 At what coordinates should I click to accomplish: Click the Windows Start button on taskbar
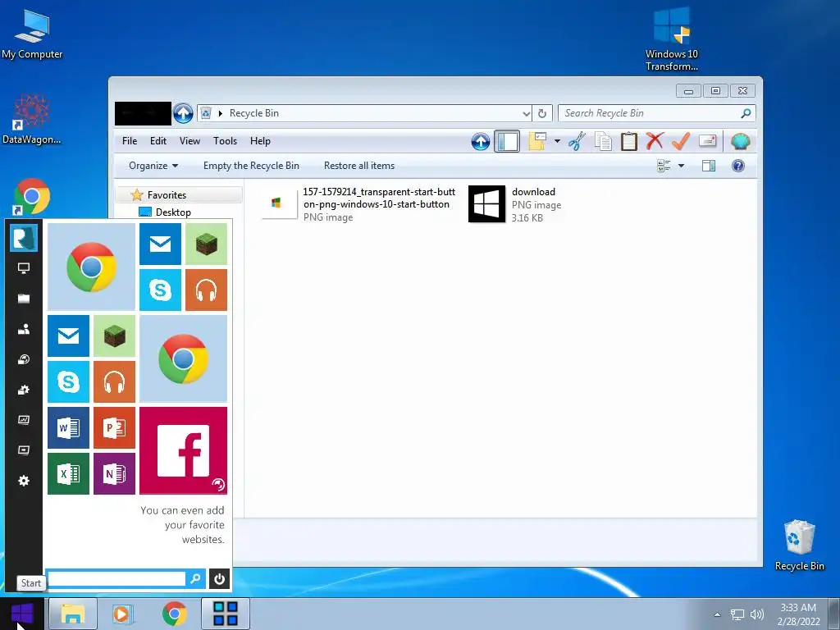[x=22, y=614]
